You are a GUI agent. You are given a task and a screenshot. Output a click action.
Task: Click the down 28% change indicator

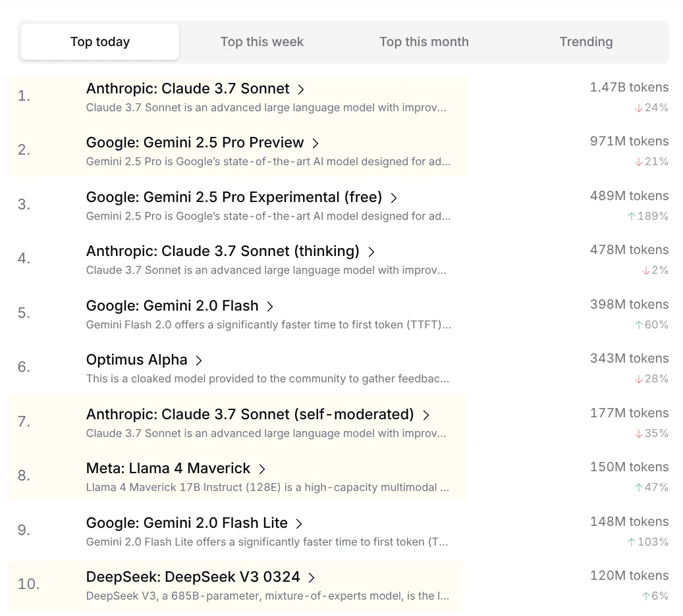(x=651, y=378)
